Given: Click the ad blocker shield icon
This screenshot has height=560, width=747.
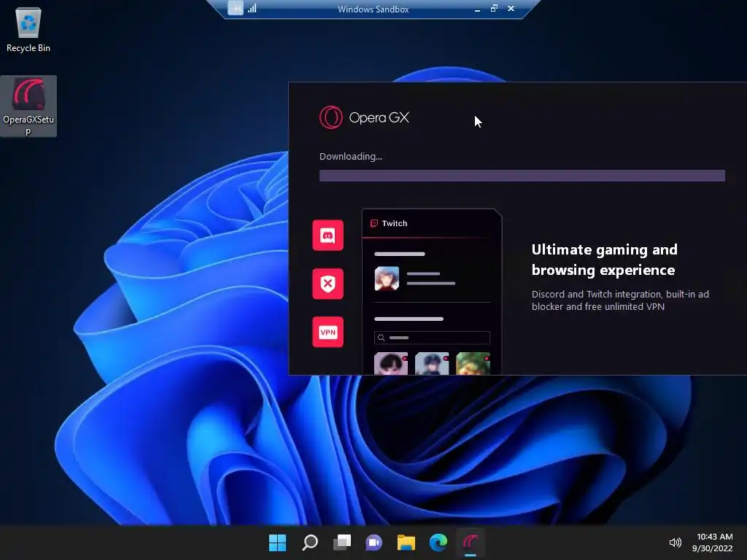Looking at the screenshot, I should click(328, 284).
